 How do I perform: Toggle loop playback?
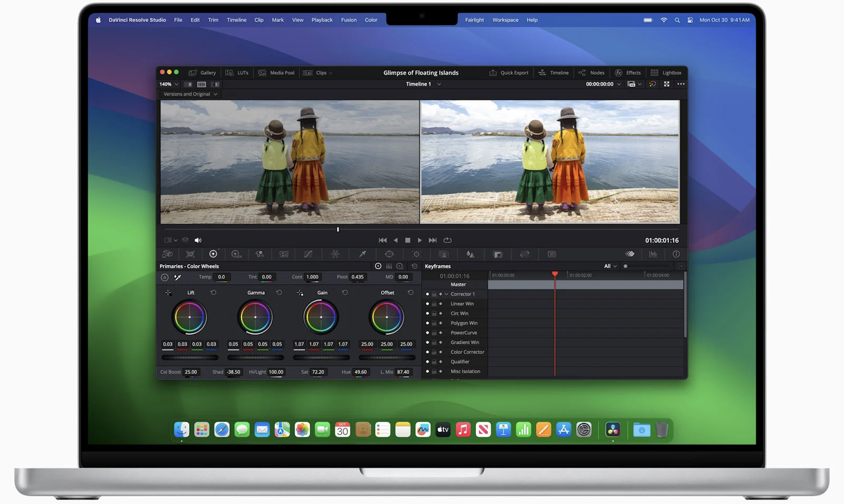(x=447, y=240)
